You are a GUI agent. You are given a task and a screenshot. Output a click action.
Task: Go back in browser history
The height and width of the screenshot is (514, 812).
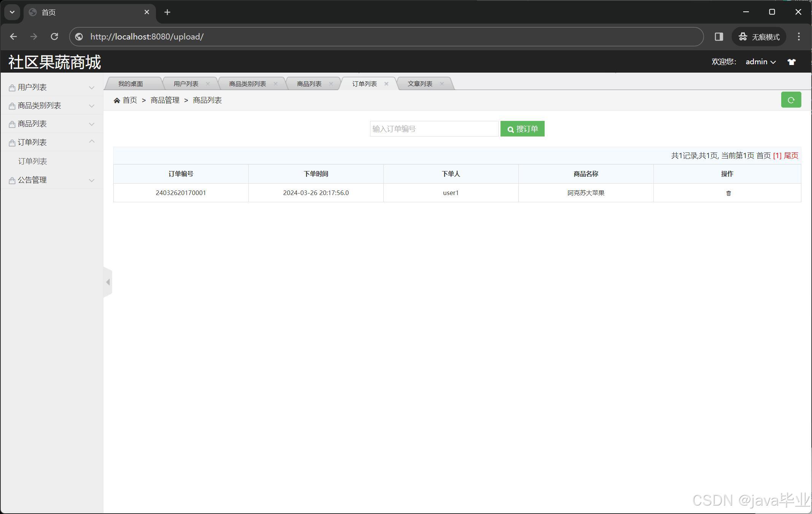click(x=13, y=36)
